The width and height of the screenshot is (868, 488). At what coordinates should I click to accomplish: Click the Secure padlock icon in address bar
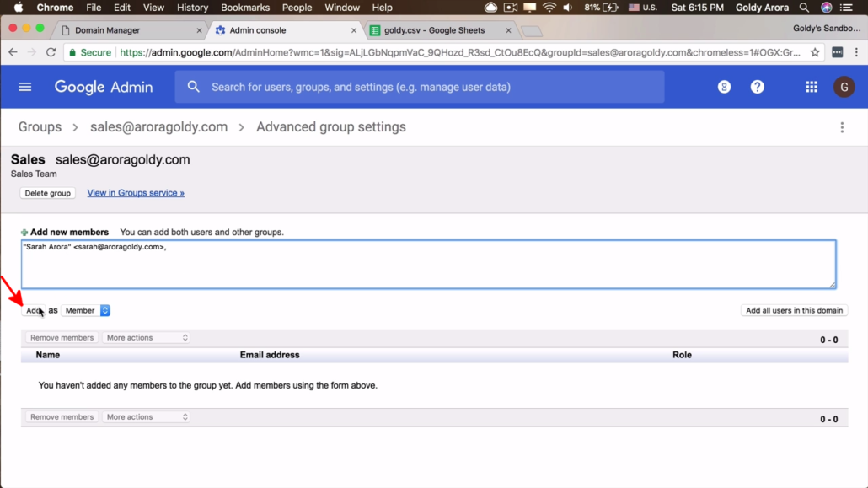point(72,52)
